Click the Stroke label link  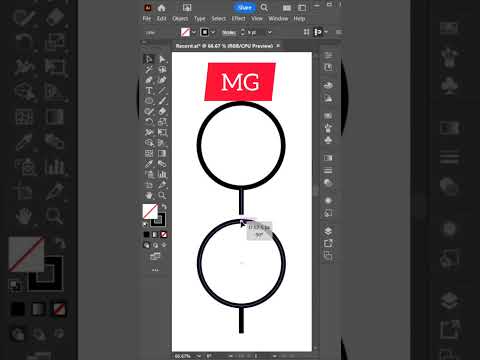pos(229,32)
